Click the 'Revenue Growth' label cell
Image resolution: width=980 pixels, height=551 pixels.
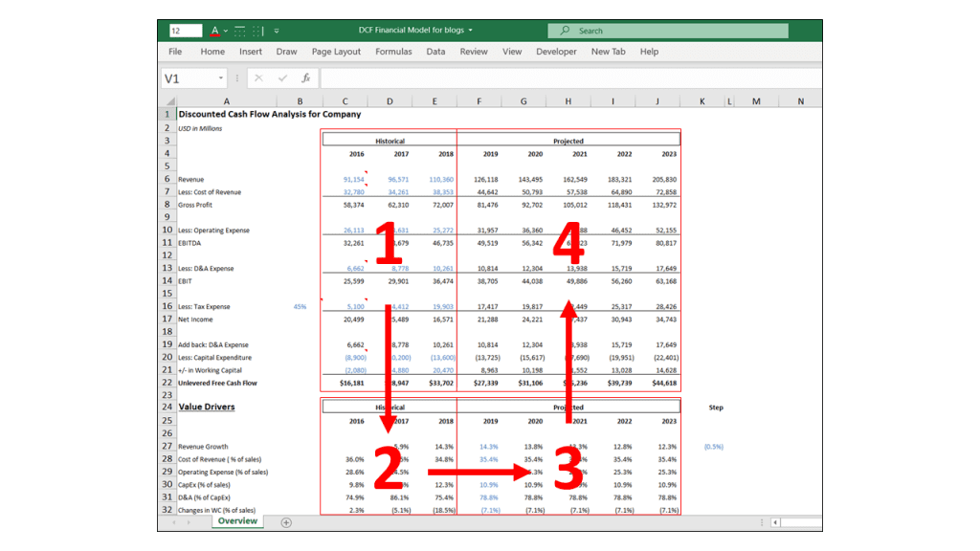(x=203, y=447)
